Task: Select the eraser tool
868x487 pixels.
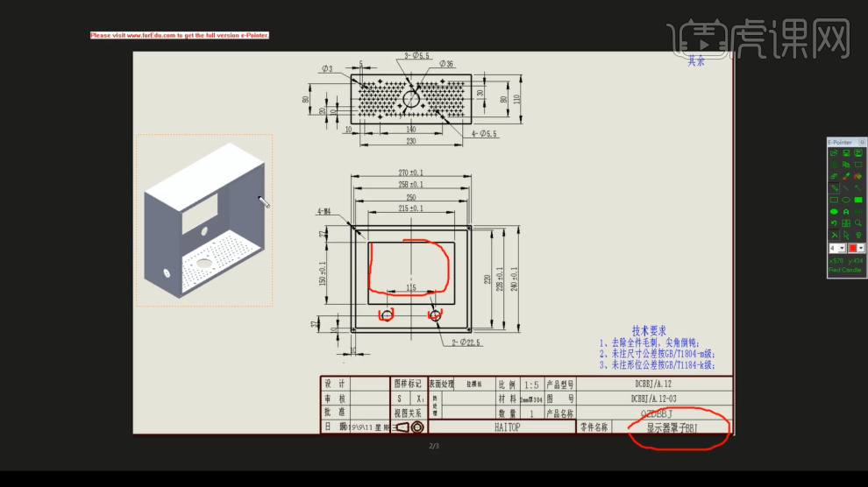Action: point(834,176)
